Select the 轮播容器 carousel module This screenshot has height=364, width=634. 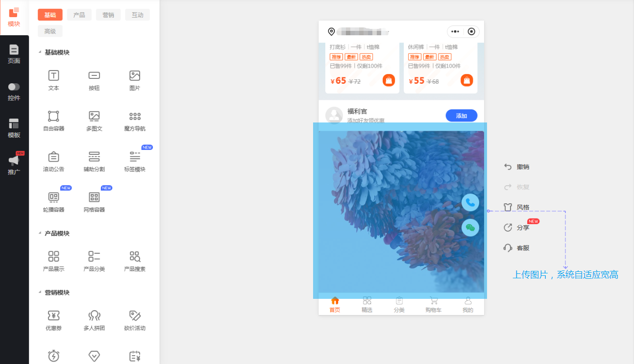(x=53, y=202)
